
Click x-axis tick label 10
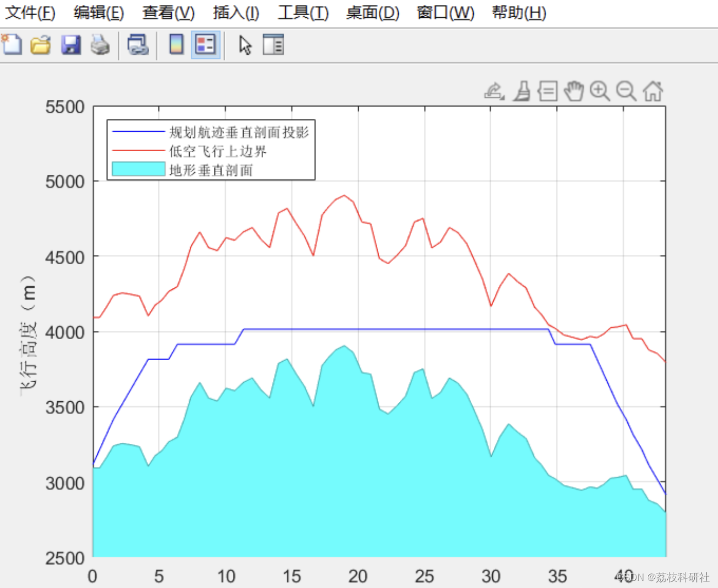[226, 577]
